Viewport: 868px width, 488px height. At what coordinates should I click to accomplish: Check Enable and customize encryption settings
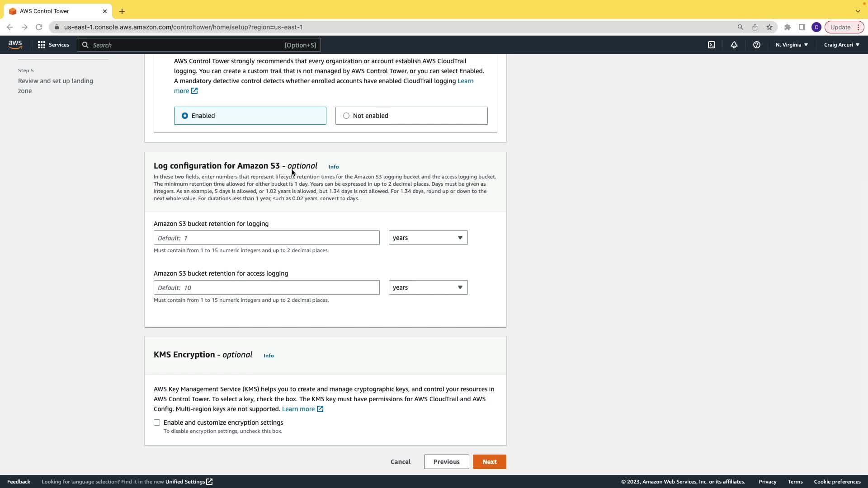[x=157, y=422]
